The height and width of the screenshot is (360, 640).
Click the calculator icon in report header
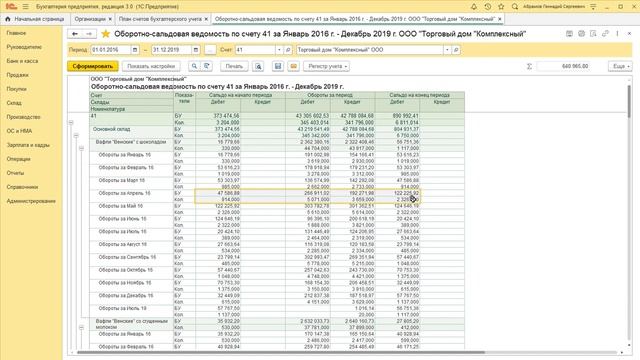tap(581, 33)
